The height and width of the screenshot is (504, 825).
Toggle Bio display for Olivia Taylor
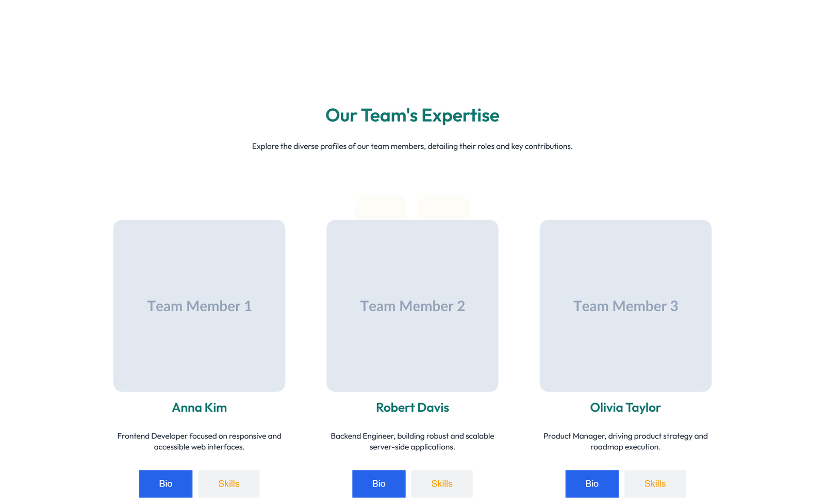(x=591, y=483)
